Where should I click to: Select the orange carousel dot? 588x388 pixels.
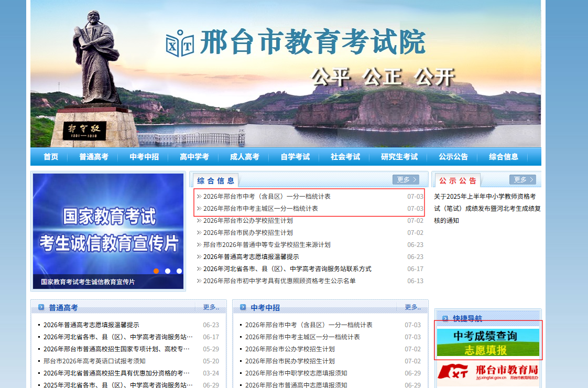click(156, 271)
